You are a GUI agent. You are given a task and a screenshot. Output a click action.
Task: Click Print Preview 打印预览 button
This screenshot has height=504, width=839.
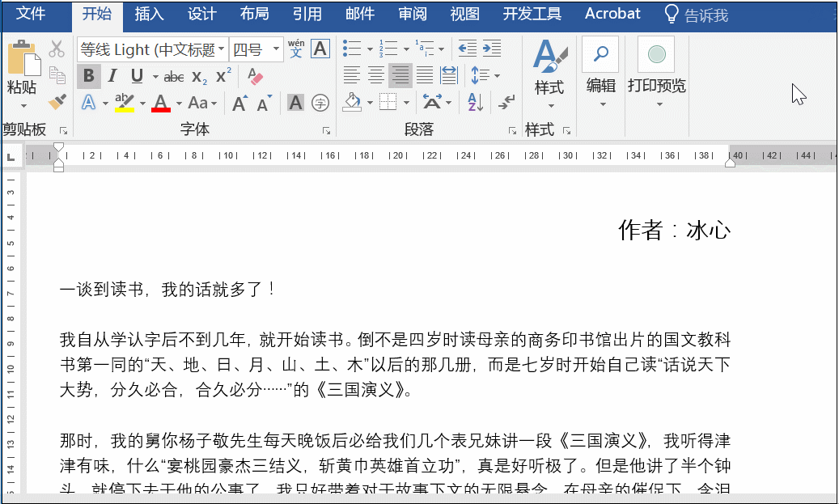tap(656, 73)
